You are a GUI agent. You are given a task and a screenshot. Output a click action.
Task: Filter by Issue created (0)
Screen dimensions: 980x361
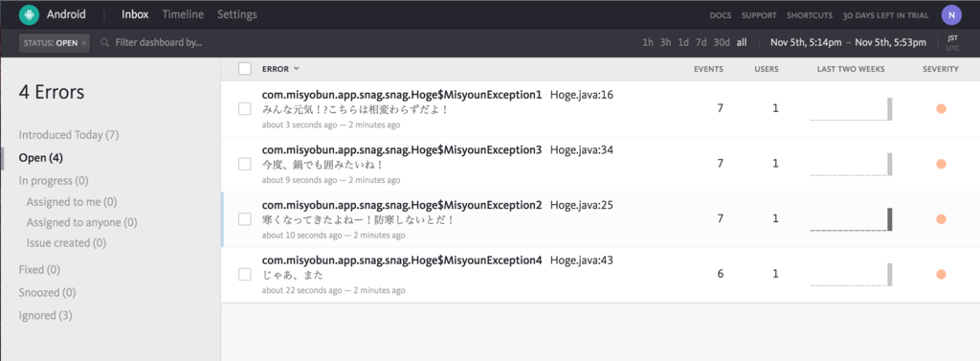click(x=66, y=243)
